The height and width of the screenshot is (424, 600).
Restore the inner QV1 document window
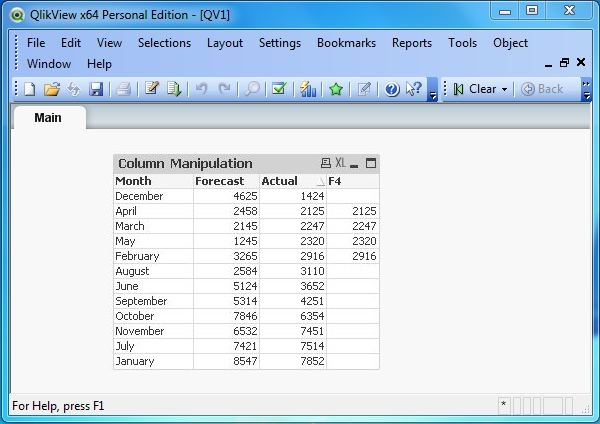[x=564, y=63]
